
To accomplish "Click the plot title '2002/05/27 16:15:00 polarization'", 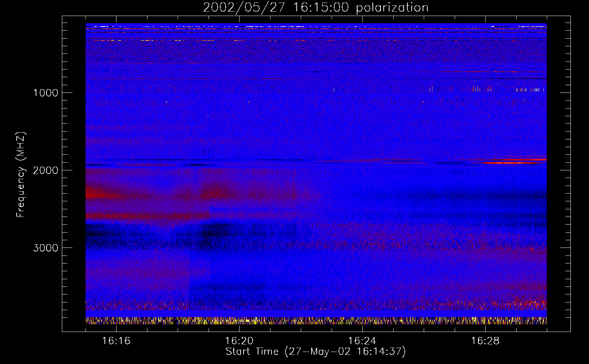I will (x=316, y=7).
